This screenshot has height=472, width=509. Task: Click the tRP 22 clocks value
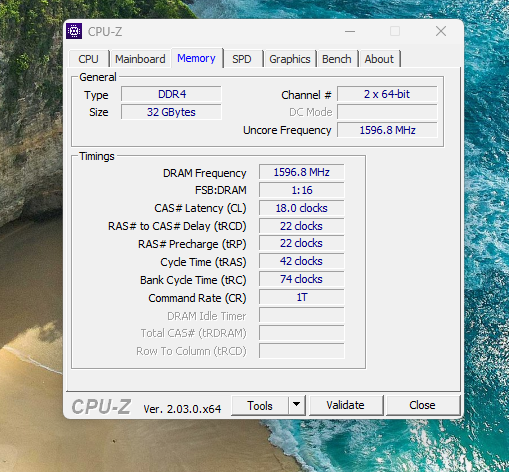[302, 243]
